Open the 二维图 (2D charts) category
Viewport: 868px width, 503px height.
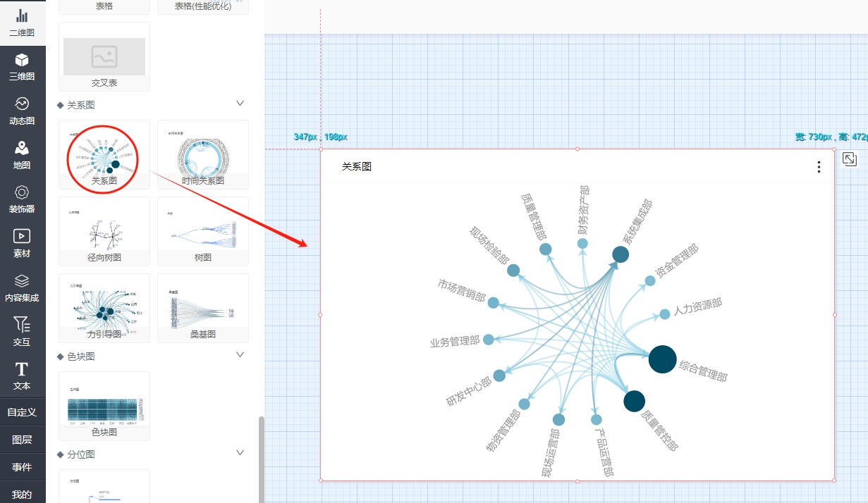[x=23, y=23]
